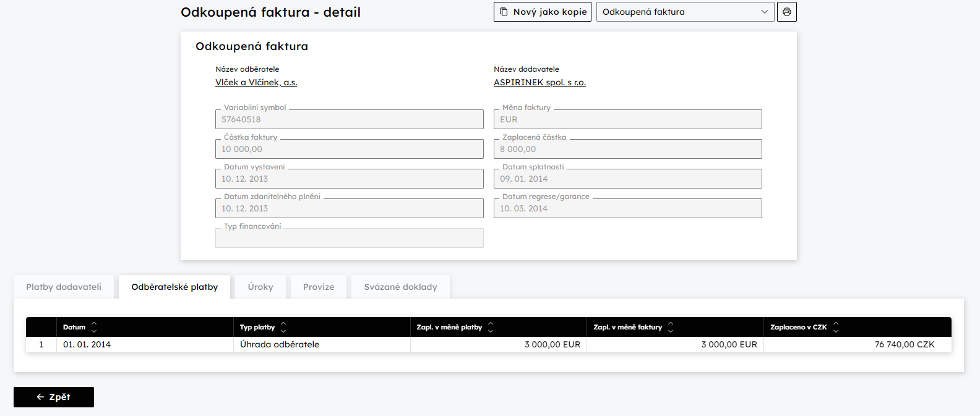Image resolution: width=980 pixels, height=416 pixels.
Task: Click the Zpět back button
Action: point(54,397)
